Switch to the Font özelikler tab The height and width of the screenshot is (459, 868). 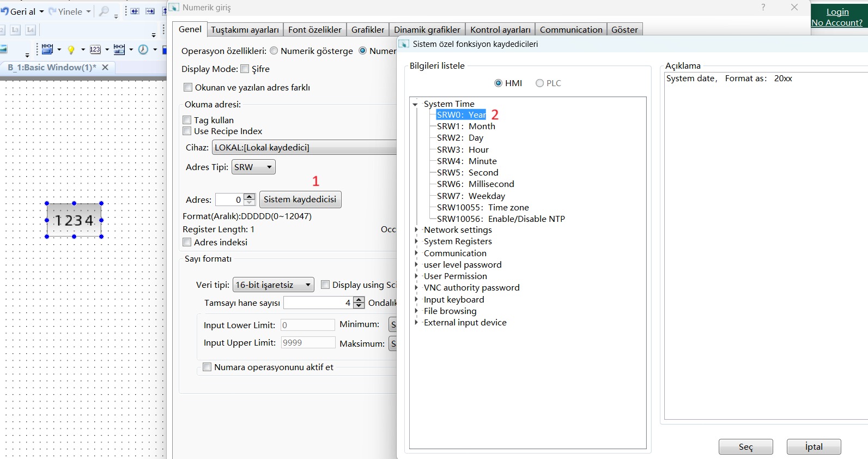click(314, 30)
